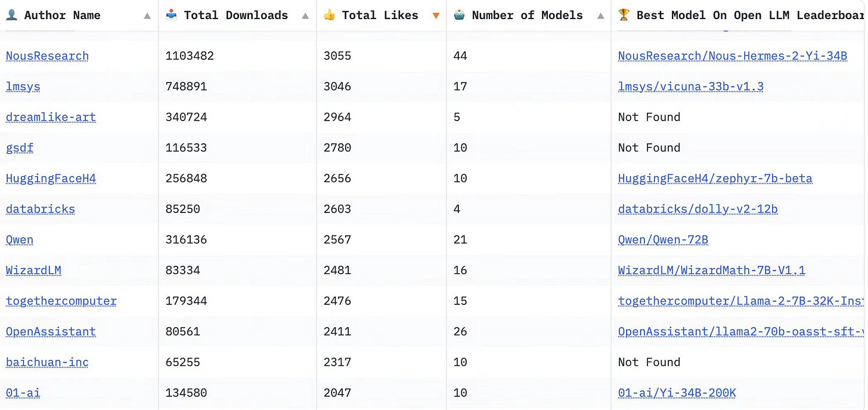This screenshot has width=868, height=410.
Task: Open the WizardLM author link
Action: coord(33,270)
